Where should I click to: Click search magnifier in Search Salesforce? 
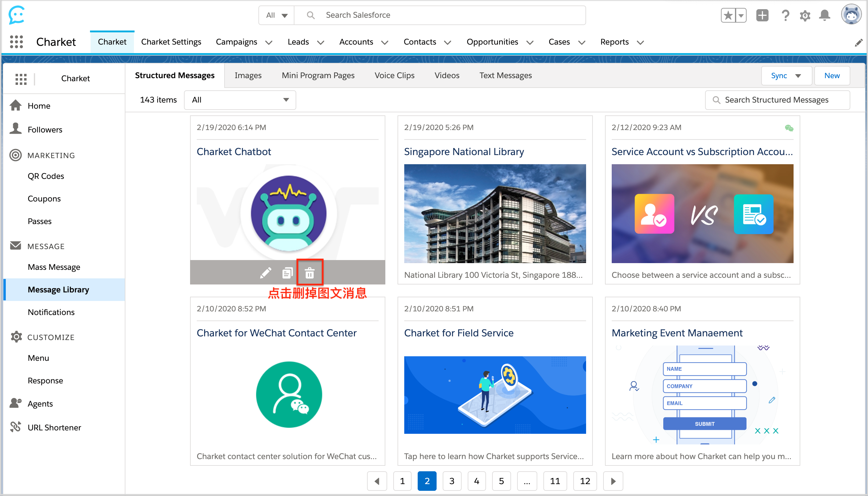(311, 15)
